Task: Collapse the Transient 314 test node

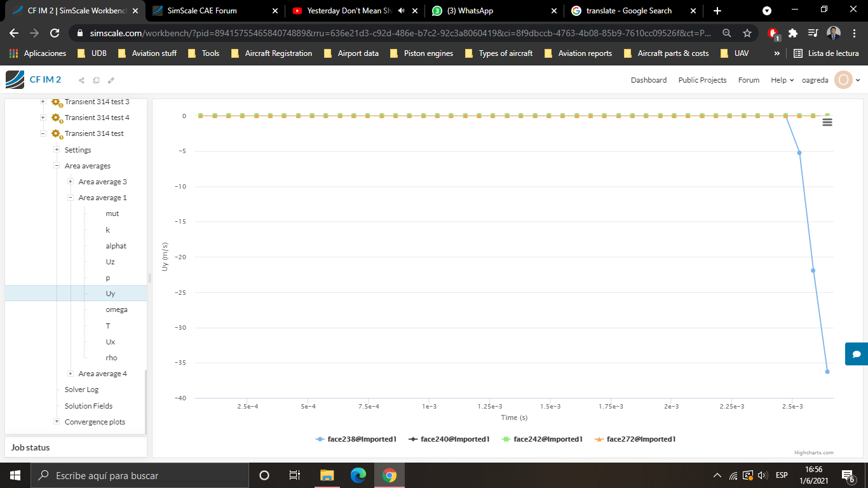Action: [43, 133]
